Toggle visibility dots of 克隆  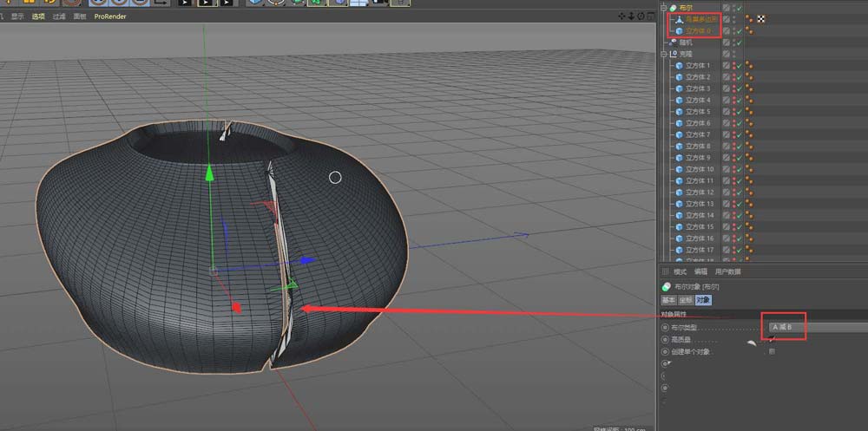pos(734,54)
